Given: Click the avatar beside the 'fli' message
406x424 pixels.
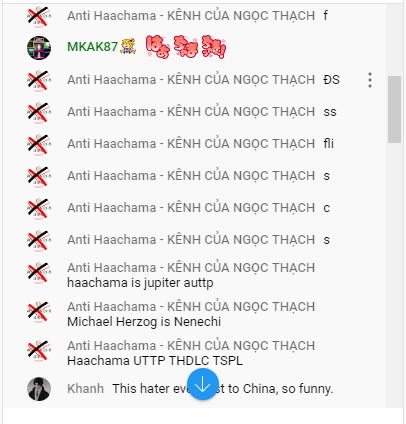Looking at the screenshot, I should 39,144.
